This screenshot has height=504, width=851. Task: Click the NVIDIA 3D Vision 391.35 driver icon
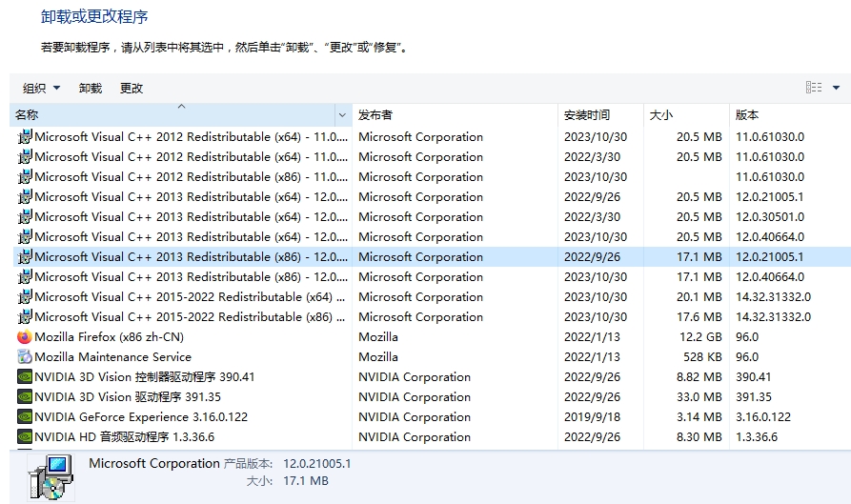(x=25, y=397)
